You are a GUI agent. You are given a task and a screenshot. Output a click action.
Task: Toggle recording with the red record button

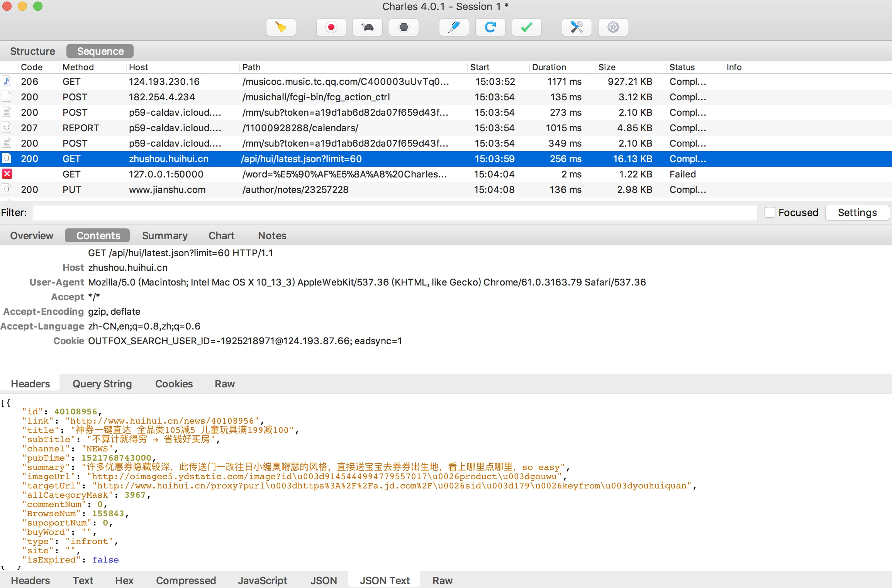point(331,27)
